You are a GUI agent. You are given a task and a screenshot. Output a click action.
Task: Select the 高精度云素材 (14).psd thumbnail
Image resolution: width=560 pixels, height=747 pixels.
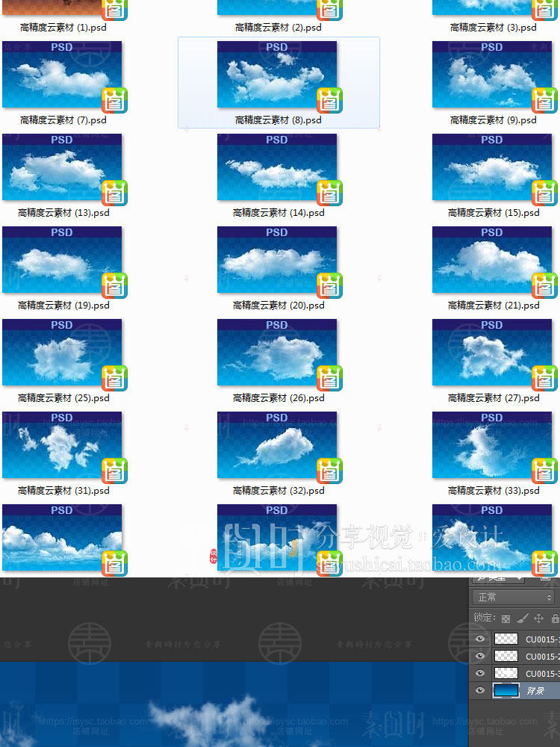[x=277, y=167]
